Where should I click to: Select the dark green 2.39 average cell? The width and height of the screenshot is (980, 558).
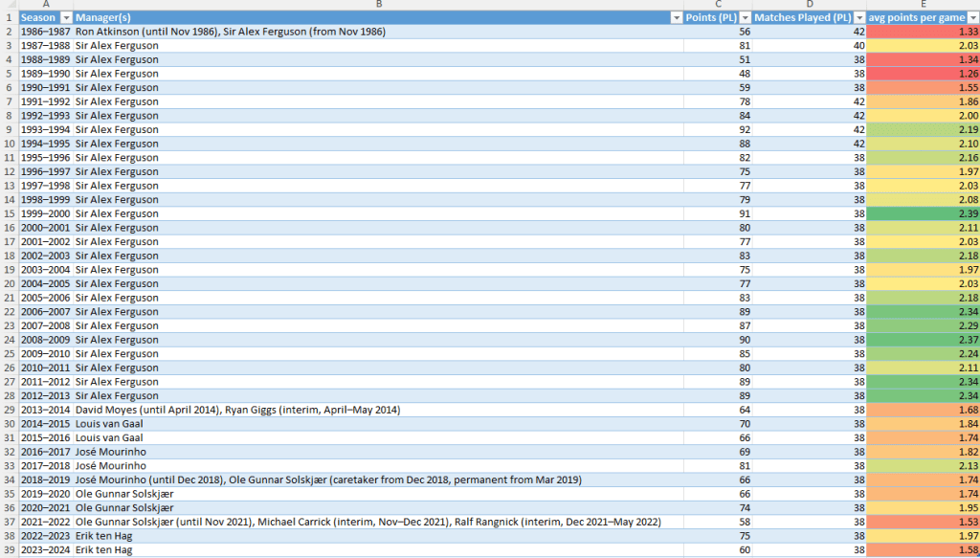924,213
